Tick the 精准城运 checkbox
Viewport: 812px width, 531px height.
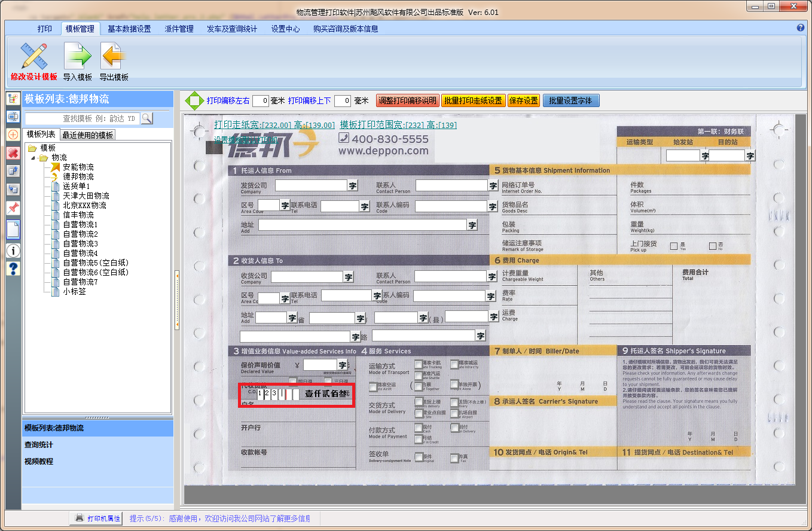coord(454,364)
